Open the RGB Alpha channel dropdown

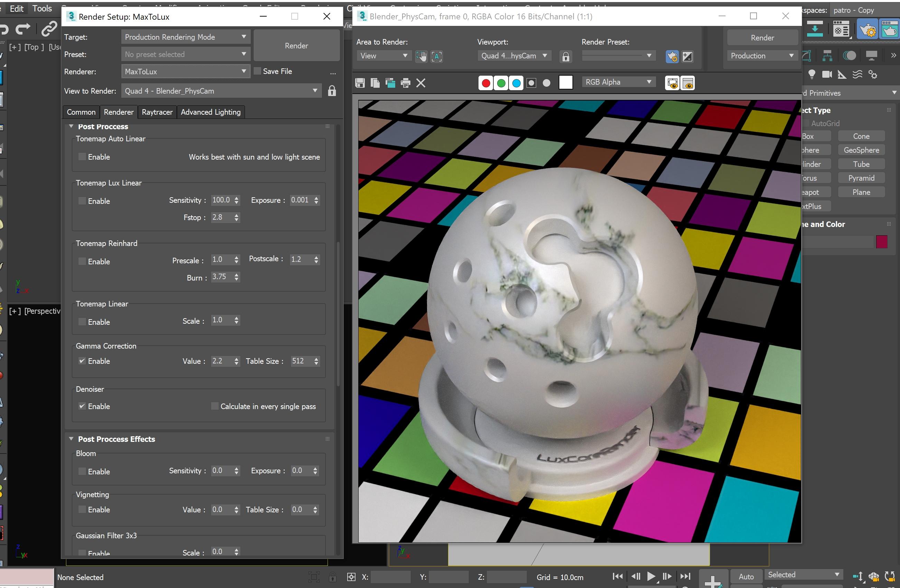coord(618,82)
